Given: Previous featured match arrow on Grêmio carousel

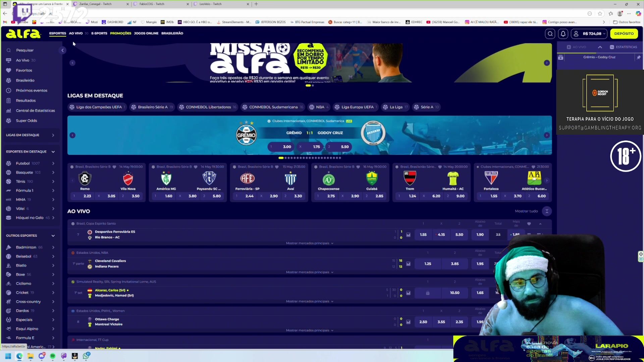Looking at the screenshot, I should (x=72, y=135).
